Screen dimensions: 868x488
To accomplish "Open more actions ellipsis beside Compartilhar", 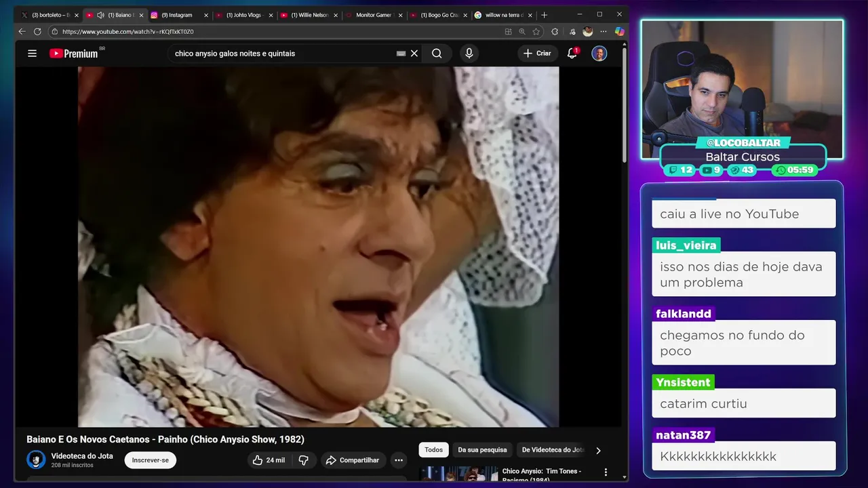I will pyautogui.click(x=399, y=460).
